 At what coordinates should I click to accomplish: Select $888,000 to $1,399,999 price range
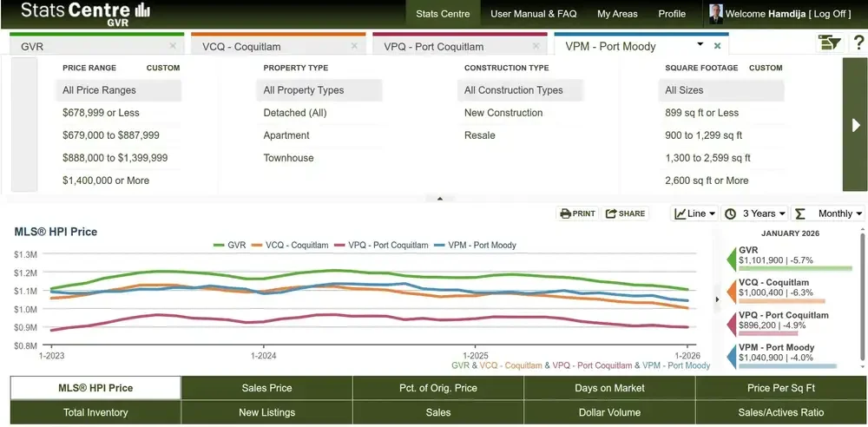(x=118, y=158)
